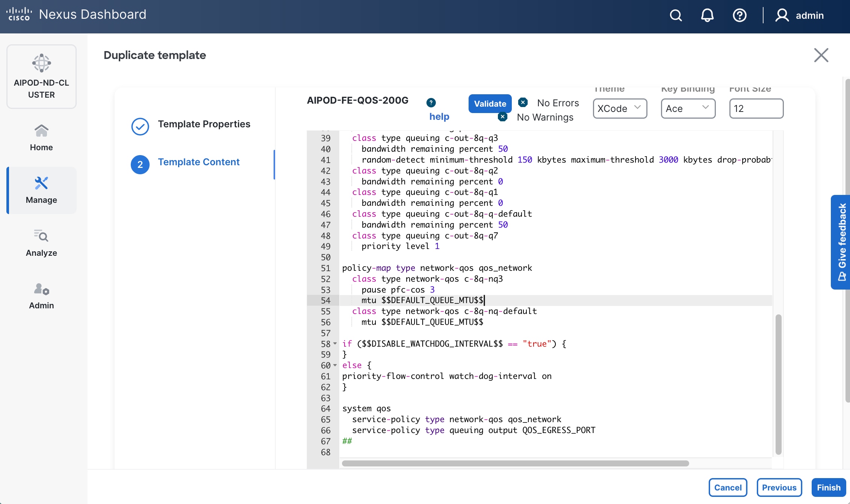Viewport: 850px width, 504px height.
Task: Open the Key Binding dropdown showing Ace
Action: tap(688, 109)
